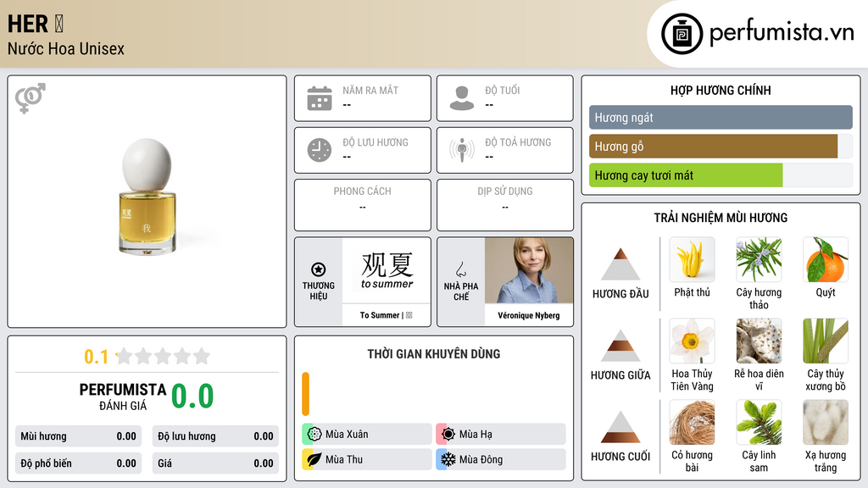Click the Mùa Đông snowflake icon
The height and width of the screenshot is (488, 868).
(x=448, y=460)
